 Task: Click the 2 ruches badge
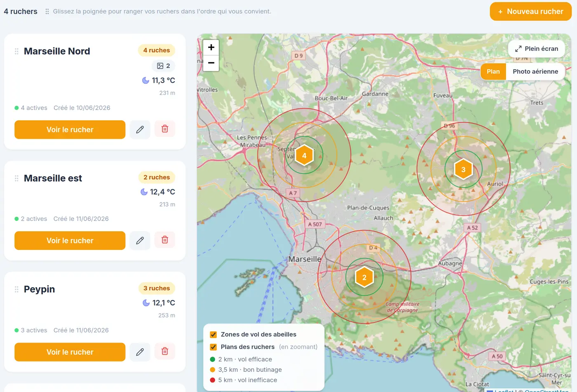coord(157,177)
